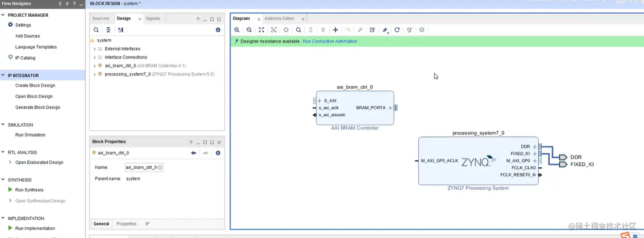
Task: Go to previous object in Block Properties
Action: point(193,153)
